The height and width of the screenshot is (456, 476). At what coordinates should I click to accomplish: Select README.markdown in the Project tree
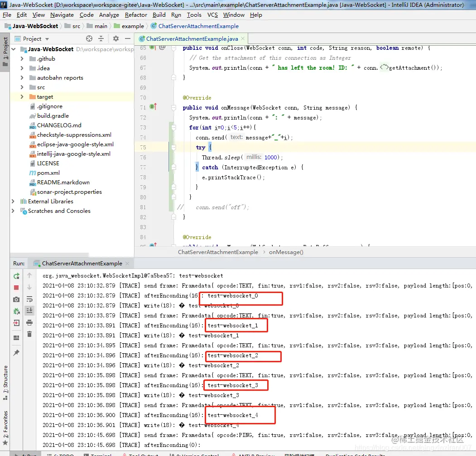coord(63,182)
